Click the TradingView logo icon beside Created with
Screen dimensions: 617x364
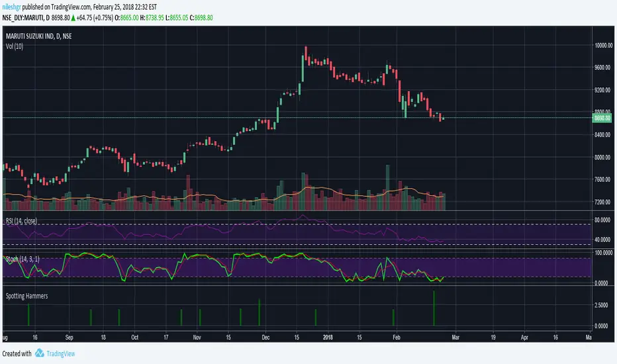(39, 353)
